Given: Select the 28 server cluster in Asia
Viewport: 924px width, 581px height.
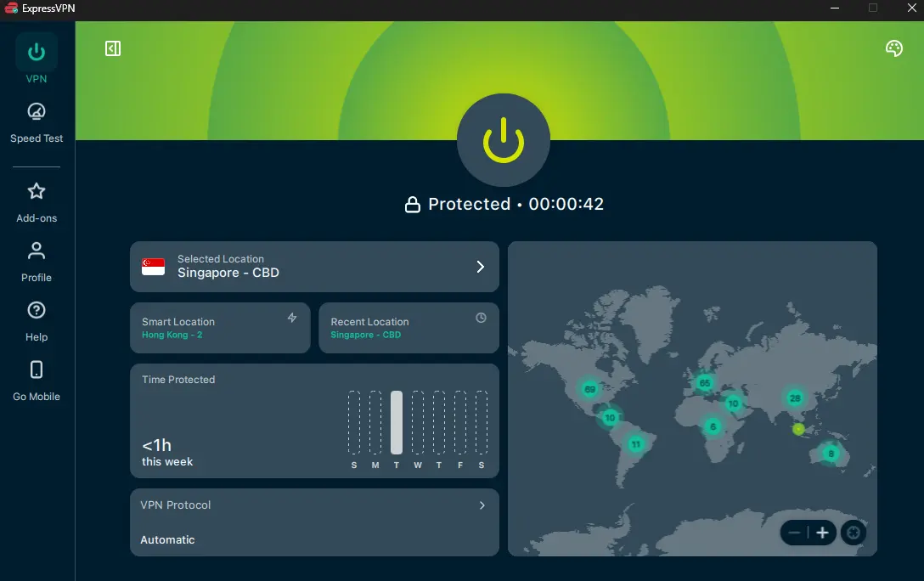Looking at the screenshot, I should (x=795, y=398).
